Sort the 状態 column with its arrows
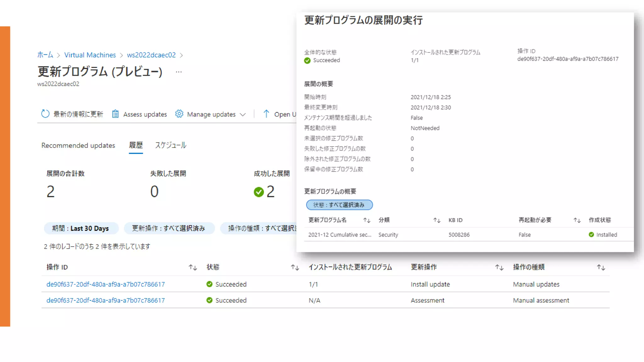The height and width of the screenshot is (362, 644). point(295,267)
